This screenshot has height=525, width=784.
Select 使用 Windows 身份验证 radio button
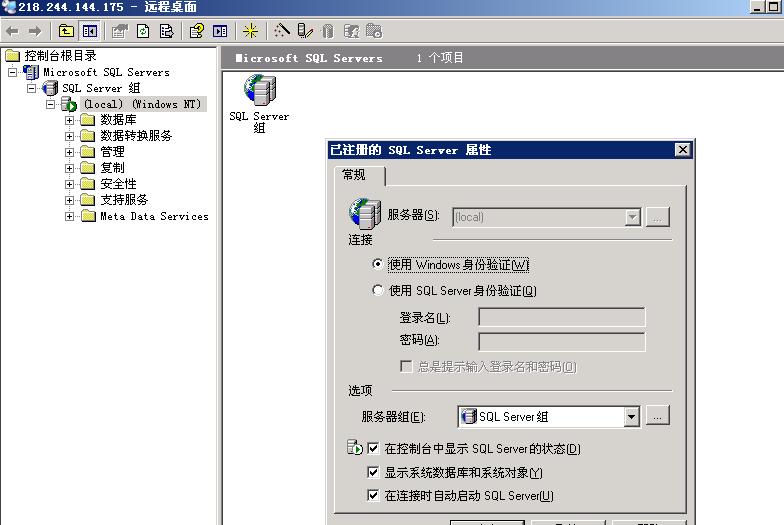378,264
